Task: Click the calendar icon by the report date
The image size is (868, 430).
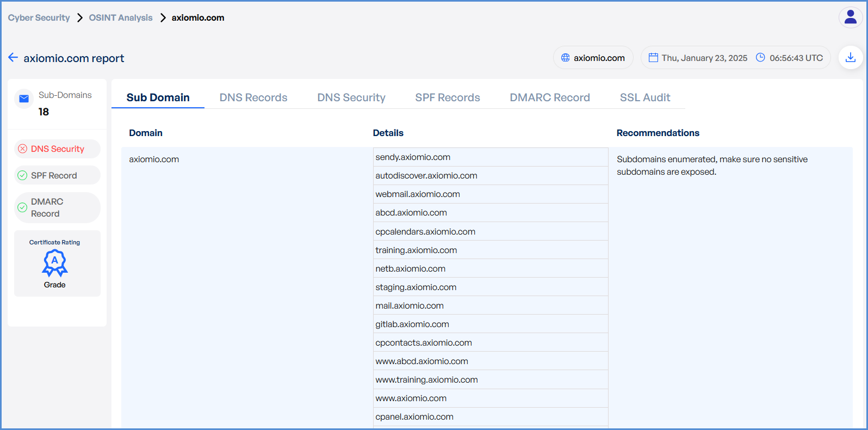Action: [653, 58]
